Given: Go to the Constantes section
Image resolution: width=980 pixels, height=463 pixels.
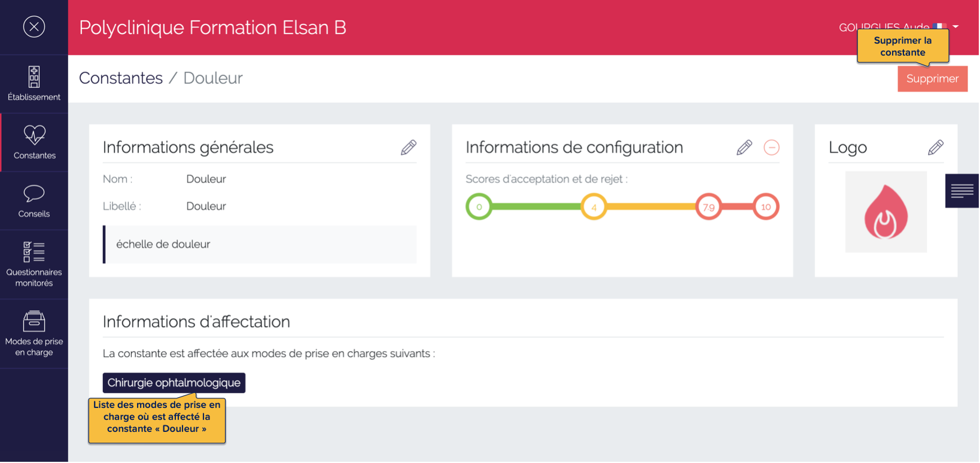Looking at the screenshot, I should [x=34, y=142].
